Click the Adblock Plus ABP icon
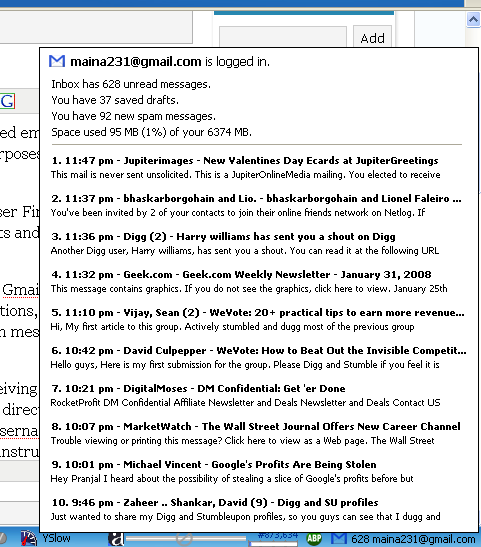 (x=314, y=539)
